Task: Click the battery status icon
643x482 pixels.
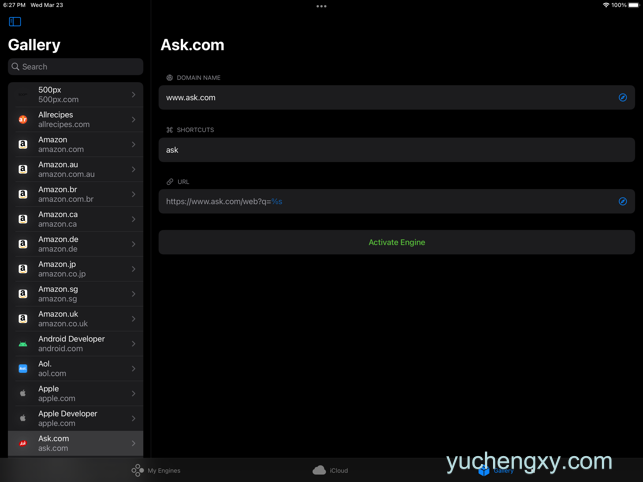Action: (x=634, y=5)
